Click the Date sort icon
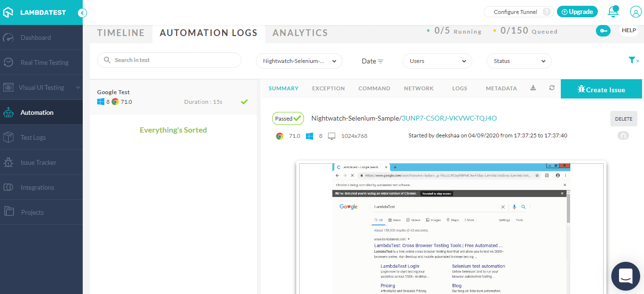 [380, 61]
